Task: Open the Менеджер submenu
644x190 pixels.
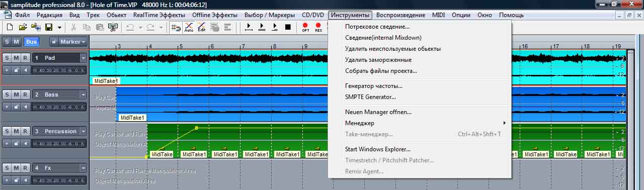Action: 420,123
